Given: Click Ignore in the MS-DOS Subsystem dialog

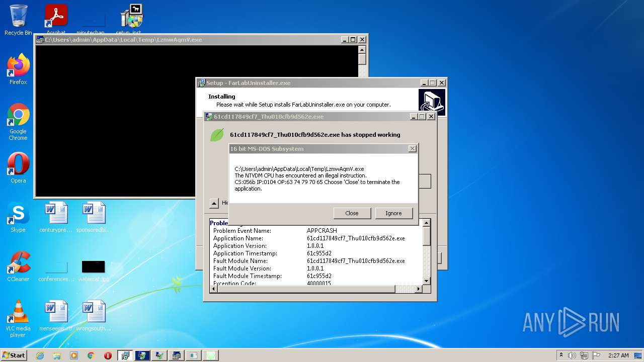Looking at the screenshot, I should point(393,213).
